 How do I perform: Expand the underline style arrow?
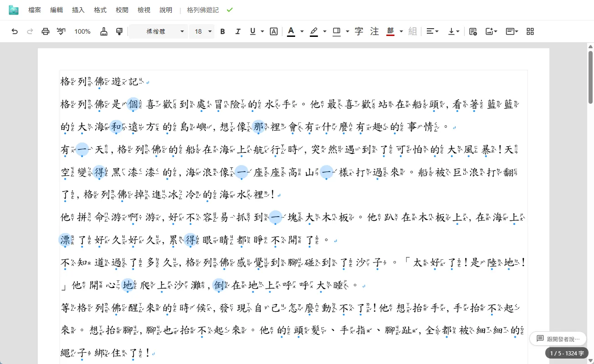262,31
